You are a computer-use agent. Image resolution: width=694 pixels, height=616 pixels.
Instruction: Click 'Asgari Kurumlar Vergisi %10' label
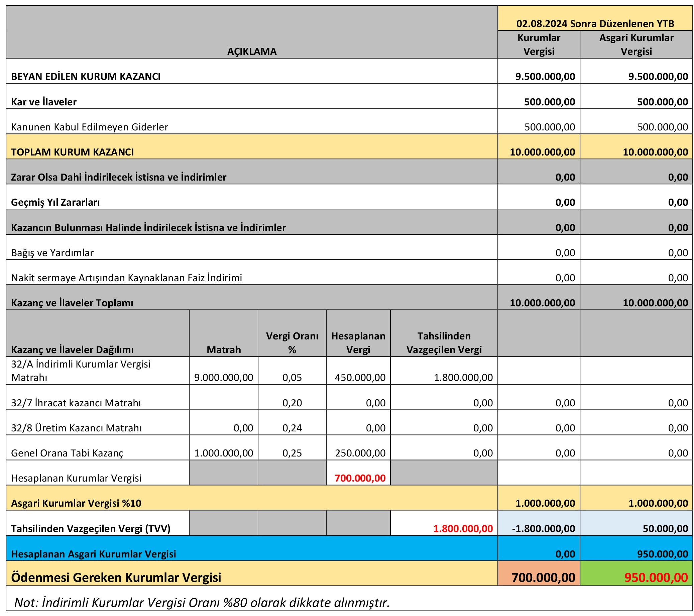tap(76, 503)
